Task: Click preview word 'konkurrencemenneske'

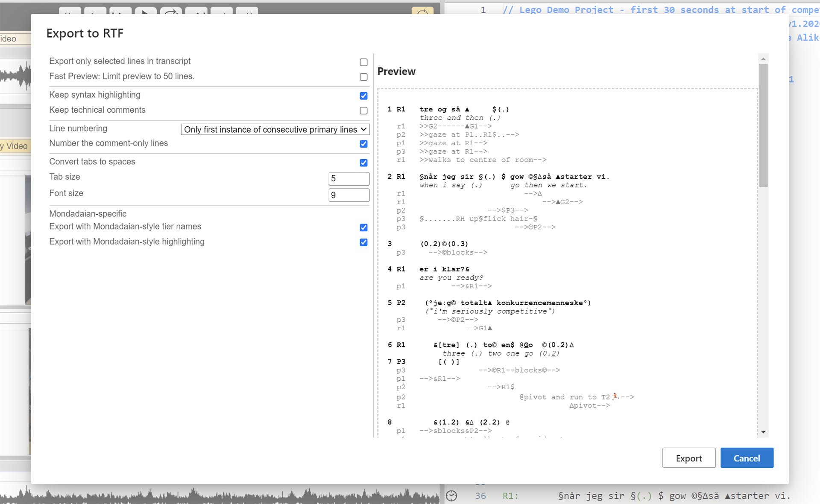Action: click(x=540, y=303)
